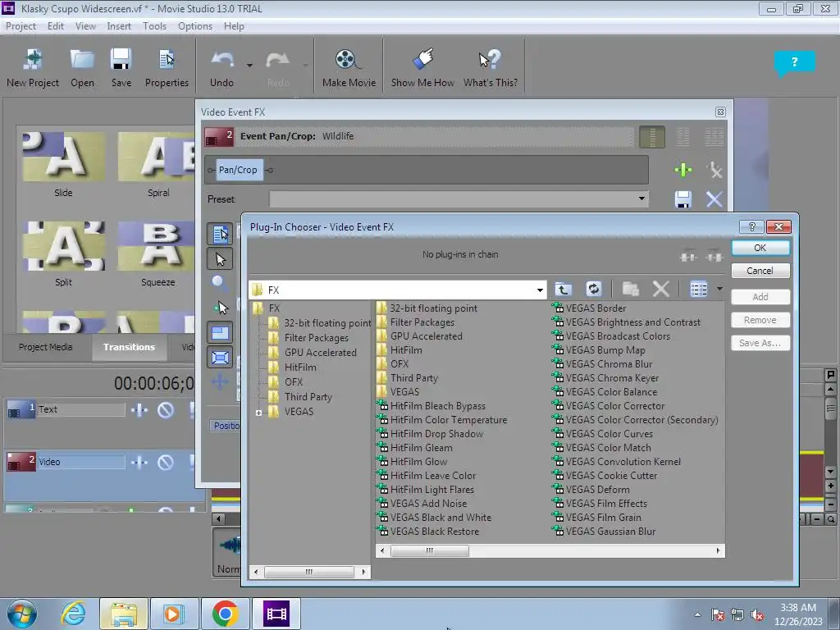Remove selected plug-in in Video Event FX
Image resolution: width=840 pixels, height=630 pixels.
point(714,171)
